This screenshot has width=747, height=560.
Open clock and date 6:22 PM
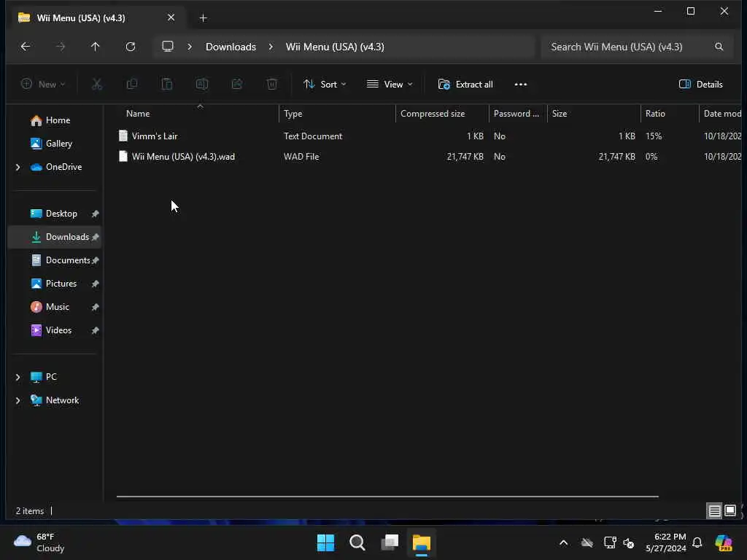point(665,542)
